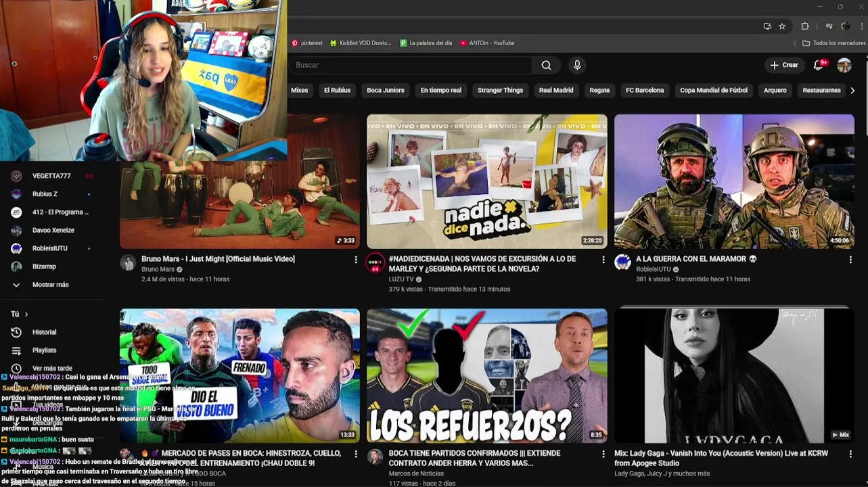This screenshot has height=487, width=868.
Task: Open Bruno Mars channel avatar
Action: (128, 262)
